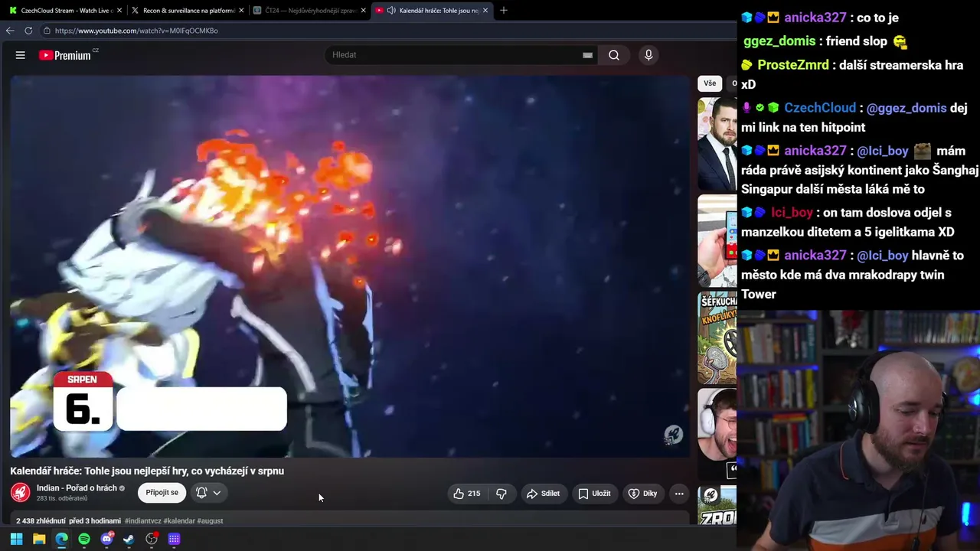Dislike the video
Viewport: 980px width, 551px height.
(501, 494)
